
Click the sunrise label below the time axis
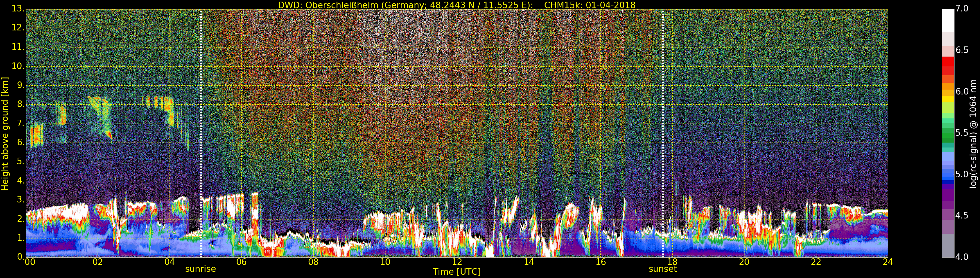(x=201, y=269)
